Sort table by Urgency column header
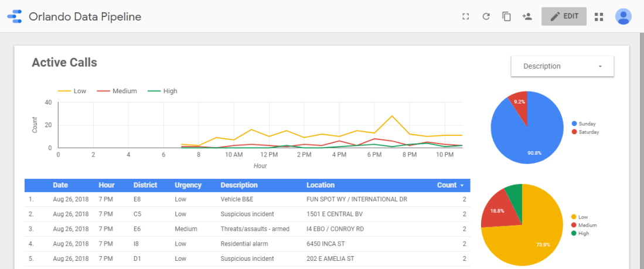Image resolution: width=644 pixels, height=269 pixels. (188, 185)
